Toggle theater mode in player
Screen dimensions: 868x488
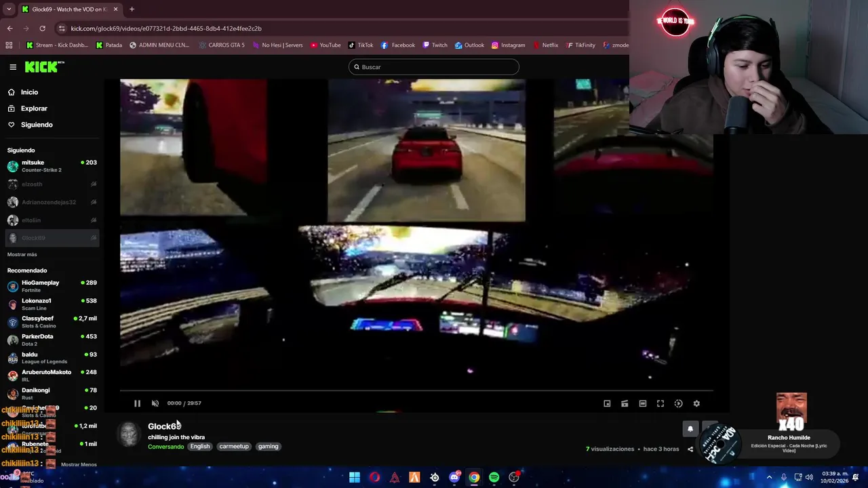643,403
